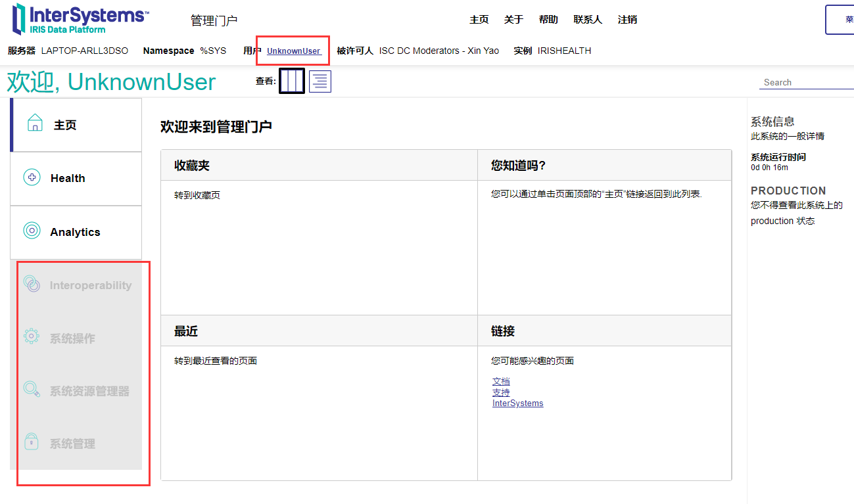Open the 关于 top link

[x=513, y=20]
